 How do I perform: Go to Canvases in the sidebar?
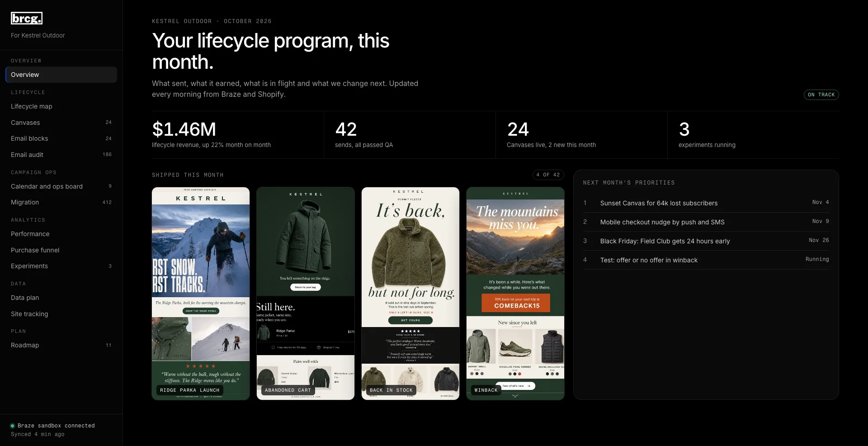coord(61,123)
